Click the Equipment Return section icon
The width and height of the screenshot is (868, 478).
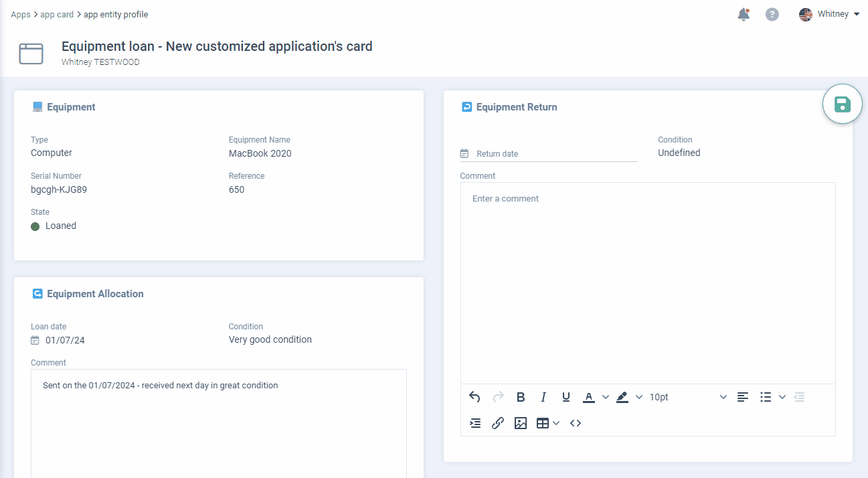pos(467,107)
